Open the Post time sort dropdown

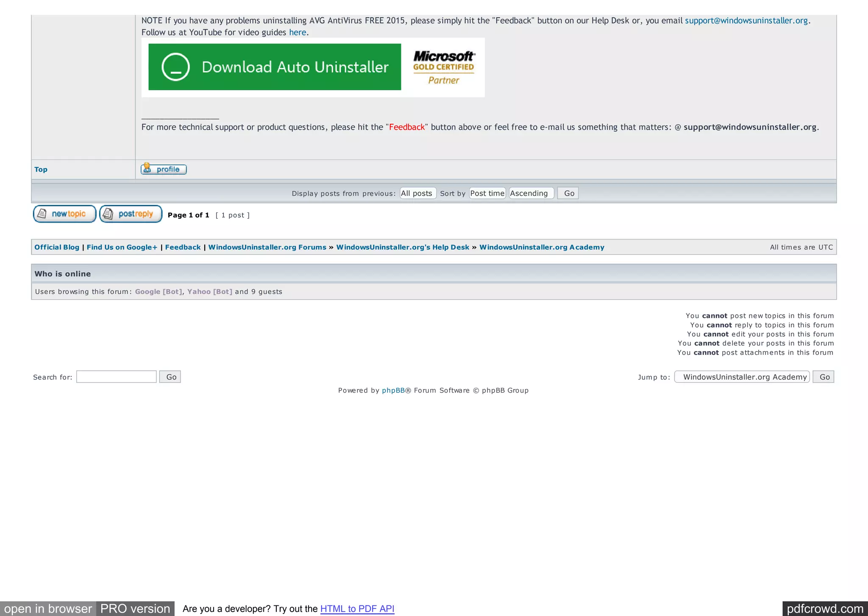487,193
